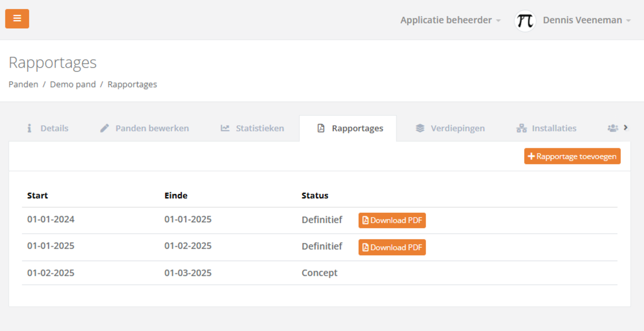The image size is (644, 331).
Task: Select the end date 01-03-2025 cell
Action: (188, 273)
